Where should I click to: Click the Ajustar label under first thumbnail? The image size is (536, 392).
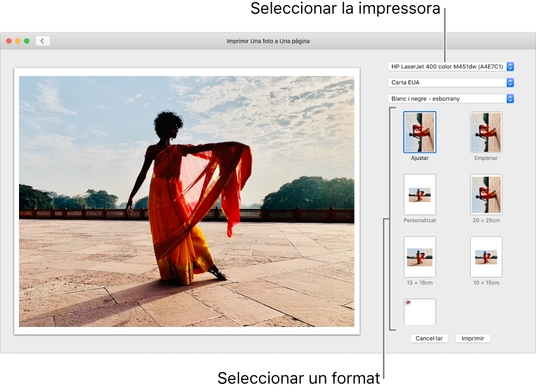pos(420,158)
